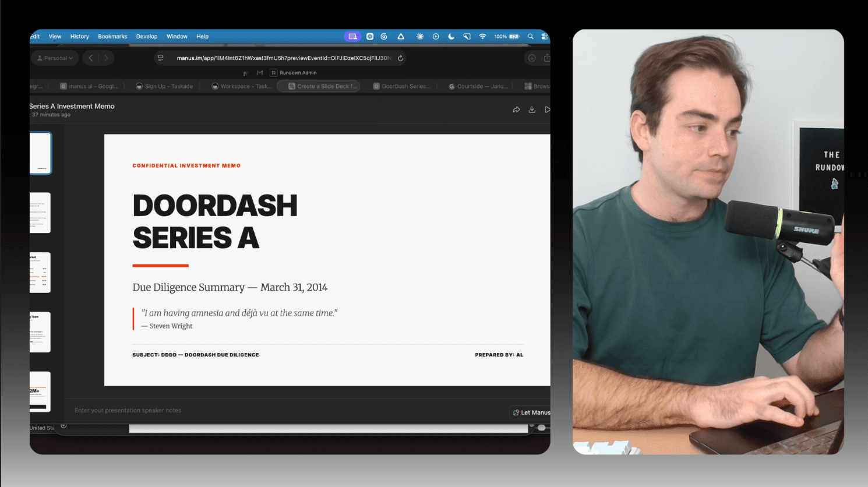The height and width of the screenshot is (487, 868).
Task: Open the Personal tab group dropdown
Action: [54, 58]
